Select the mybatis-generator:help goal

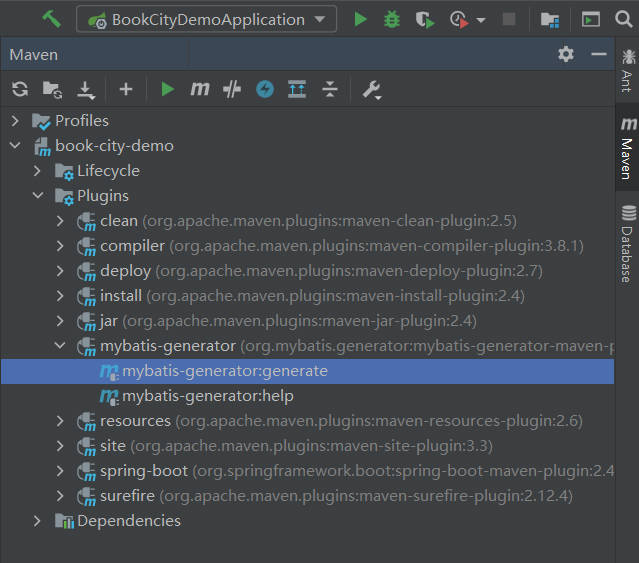[207, 396]
